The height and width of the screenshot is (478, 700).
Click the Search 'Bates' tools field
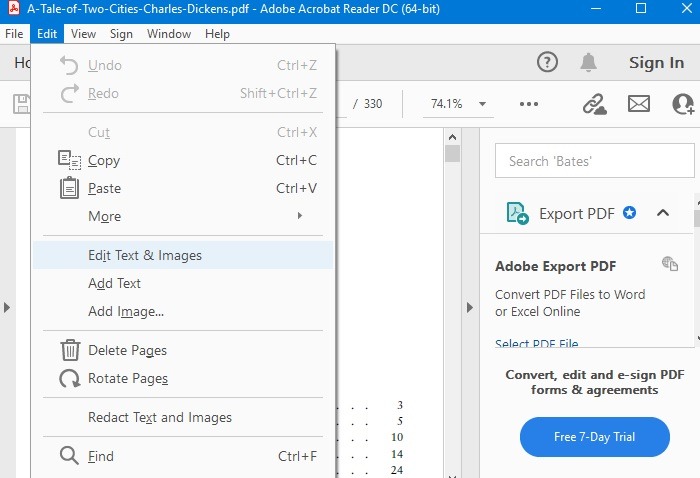tap(595, 161)
